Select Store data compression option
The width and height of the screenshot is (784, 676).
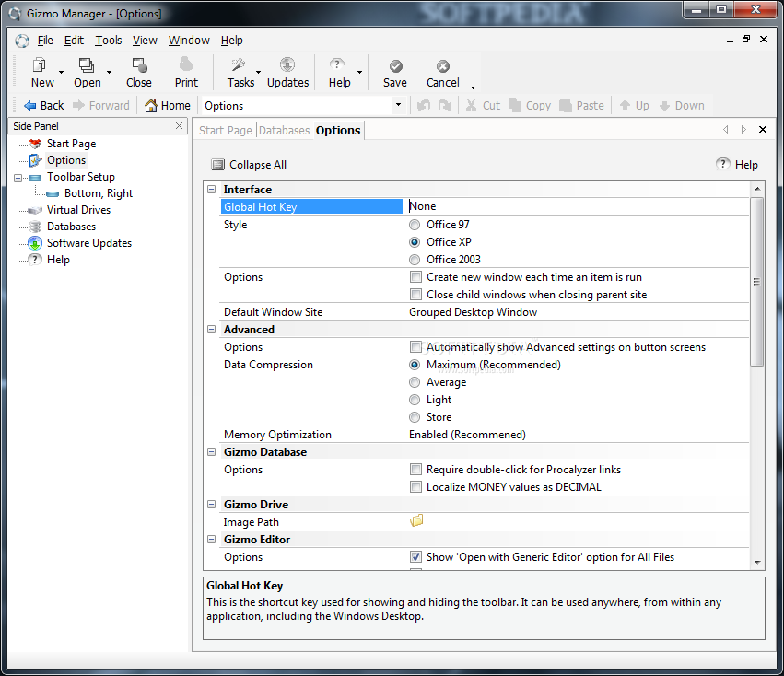(x=415, y=417)
